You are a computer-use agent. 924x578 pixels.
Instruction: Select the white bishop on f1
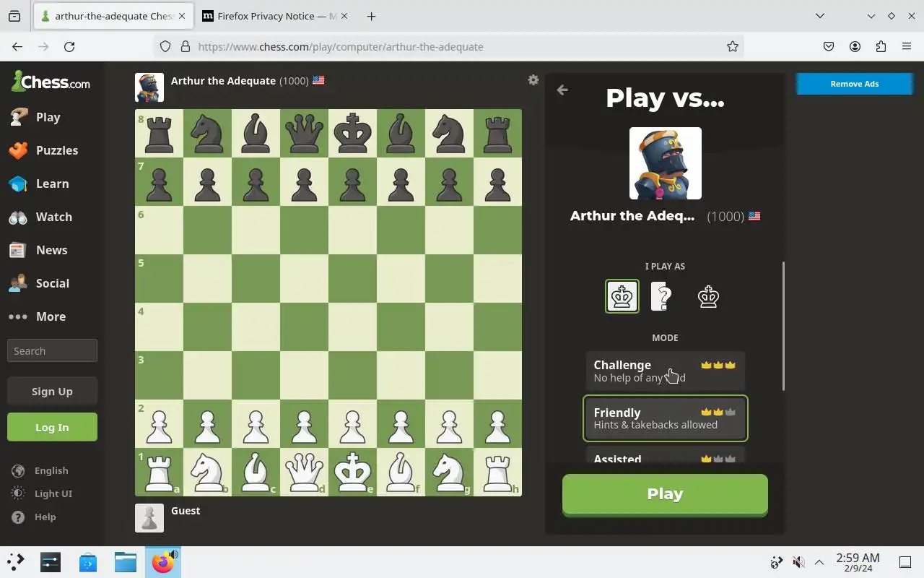[x=401, y=472]
